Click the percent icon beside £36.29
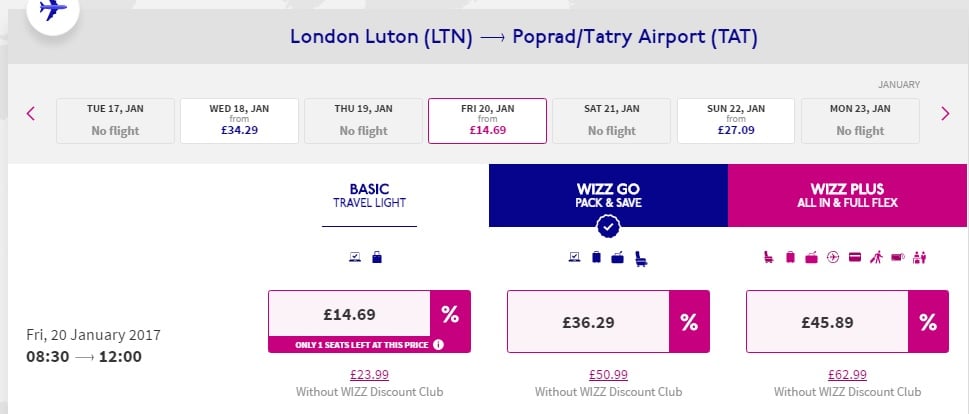Screen dimensions: 969x414 (689, 321)
